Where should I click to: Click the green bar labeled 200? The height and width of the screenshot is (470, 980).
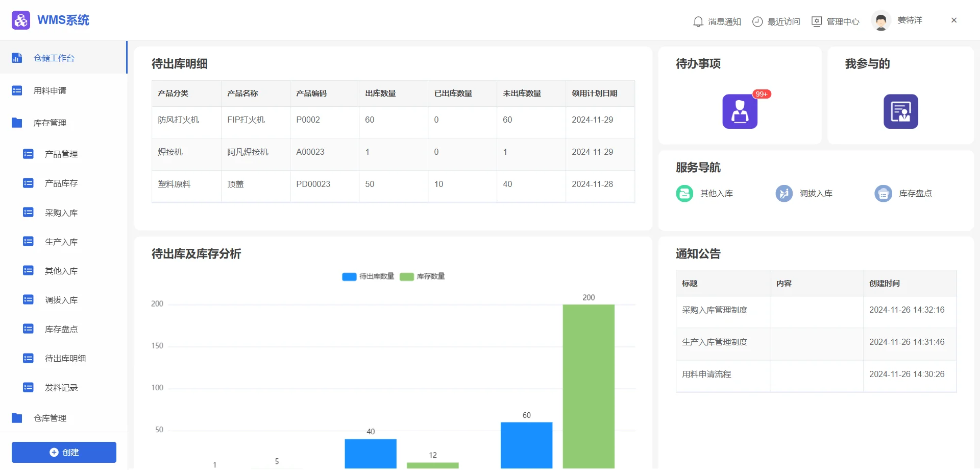click(589, 386)
